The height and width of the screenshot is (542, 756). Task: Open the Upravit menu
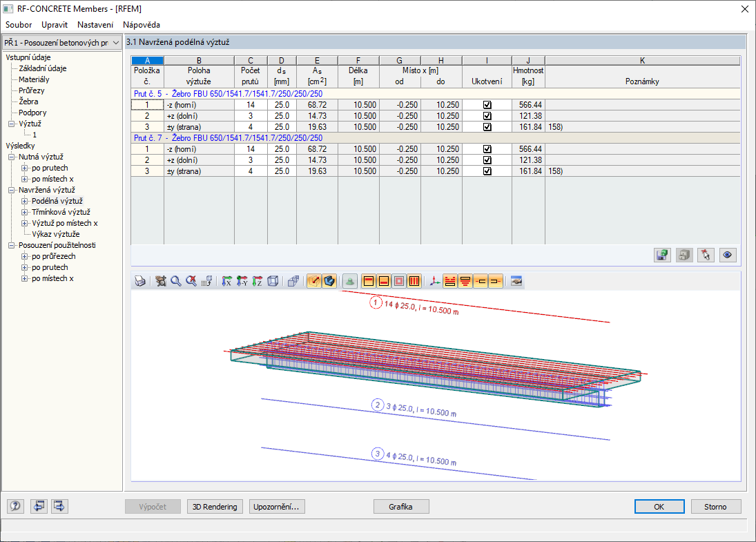(55, 25)
